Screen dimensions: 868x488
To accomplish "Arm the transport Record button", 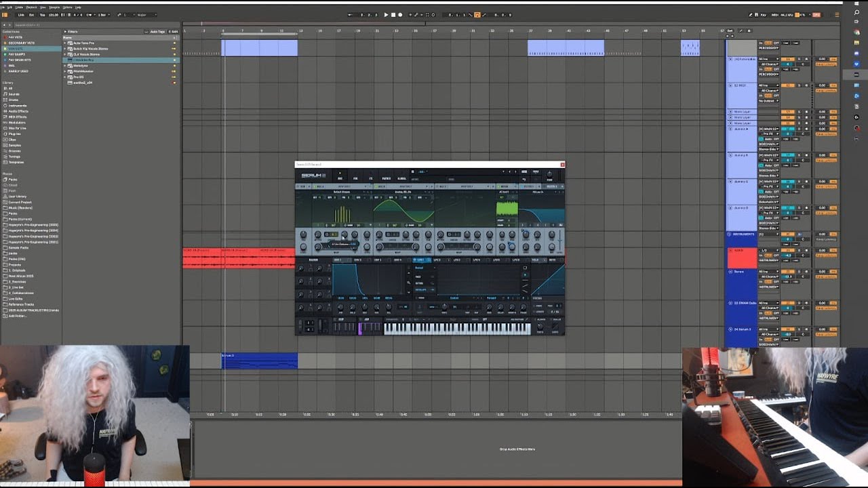I will coord(399,14).
